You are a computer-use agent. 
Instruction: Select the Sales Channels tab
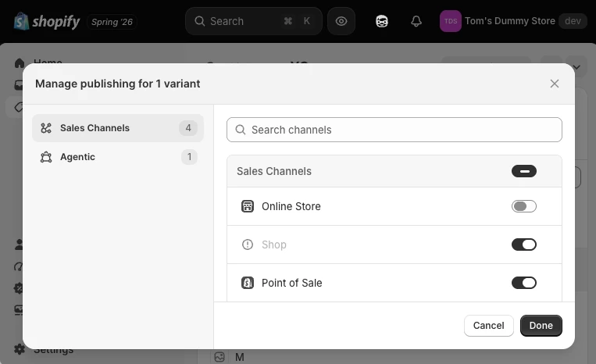pos(118,128)
